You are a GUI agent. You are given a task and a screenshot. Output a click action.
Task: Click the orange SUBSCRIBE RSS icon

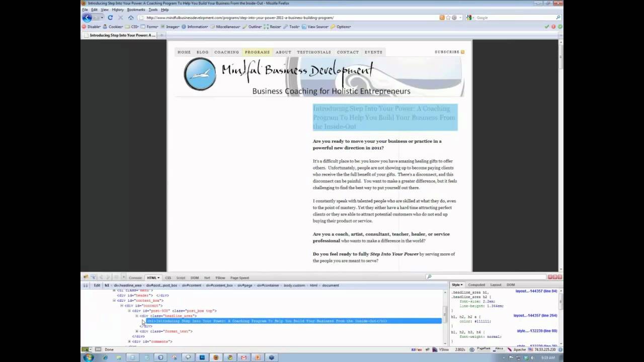click(x=463, y=52)
